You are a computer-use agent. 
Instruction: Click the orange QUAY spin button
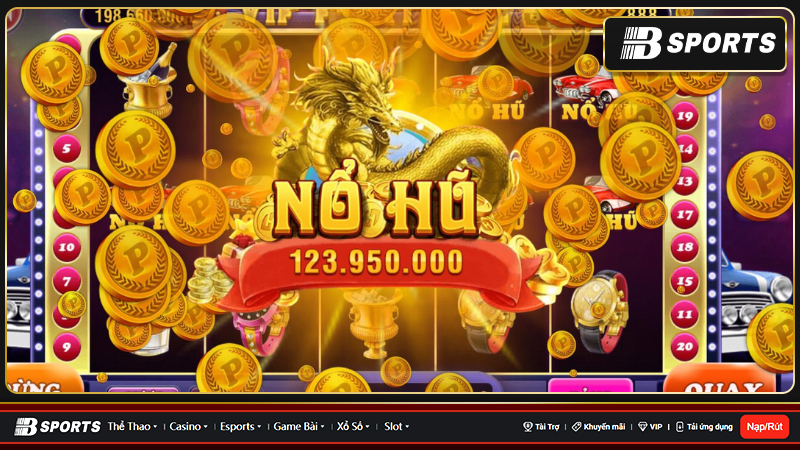[723, 380]
